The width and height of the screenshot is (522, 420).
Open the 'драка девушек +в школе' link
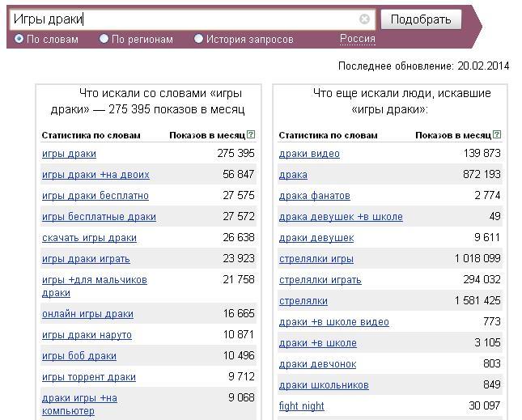(342, 217)
